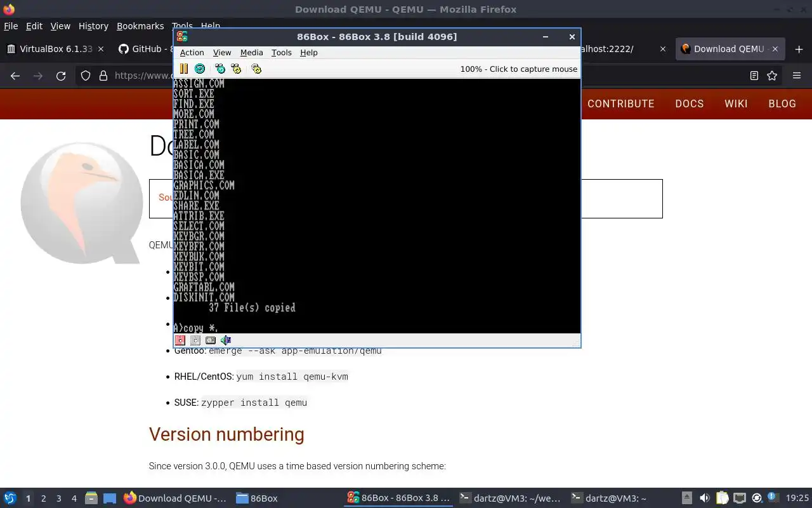This screenshot has height=508, width=812.
Task: Reload the QEMU page
Action: (61, 76)
